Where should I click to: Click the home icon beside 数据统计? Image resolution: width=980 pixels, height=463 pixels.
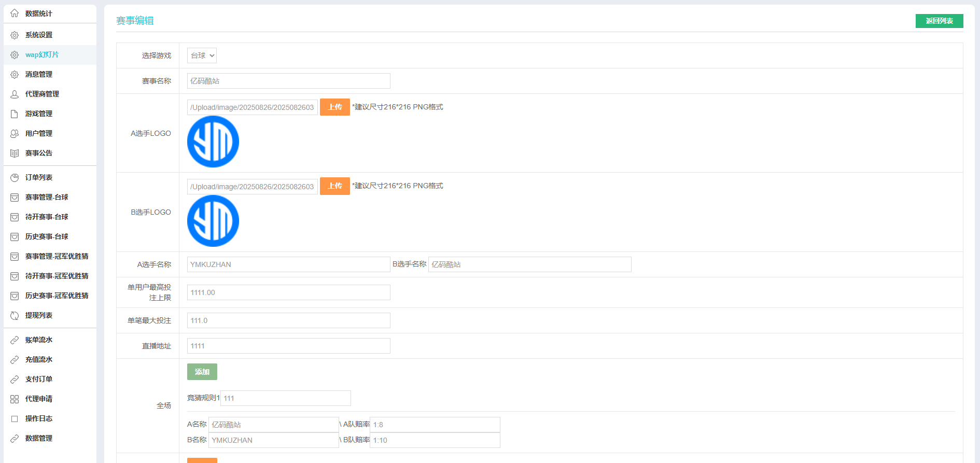[x=15, y=13]
